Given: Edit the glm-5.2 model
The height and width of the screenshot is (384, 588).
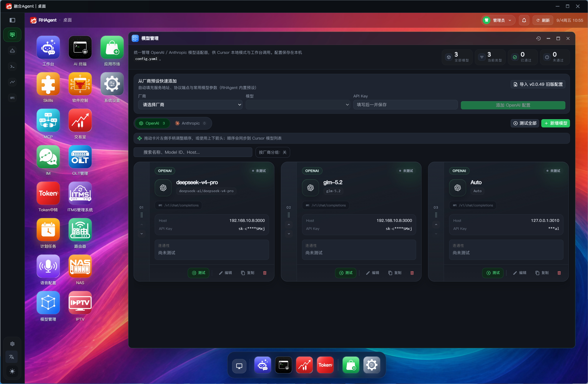Looking at the screenshot, I should pos(372,273).
